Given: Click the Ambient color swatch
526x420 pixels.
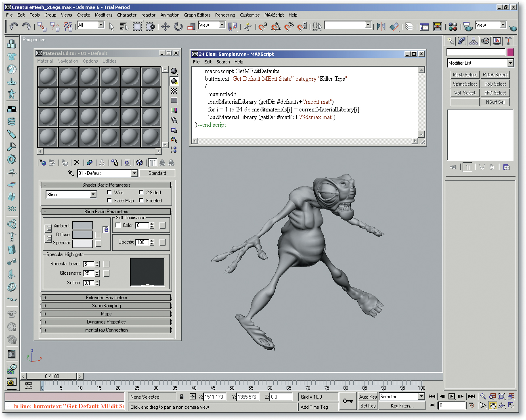Looking at the screenshot, I should coord(82,225).
